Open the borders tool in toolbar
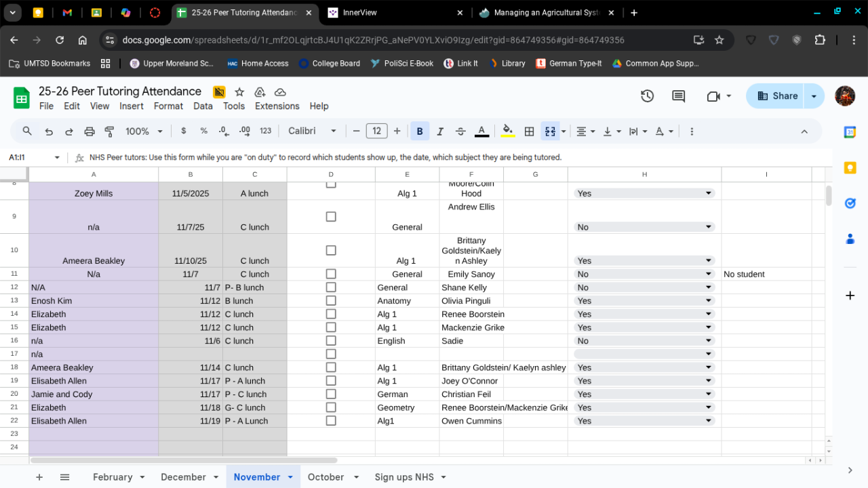This screenshot has width=868, height=488. click(529, 131)
